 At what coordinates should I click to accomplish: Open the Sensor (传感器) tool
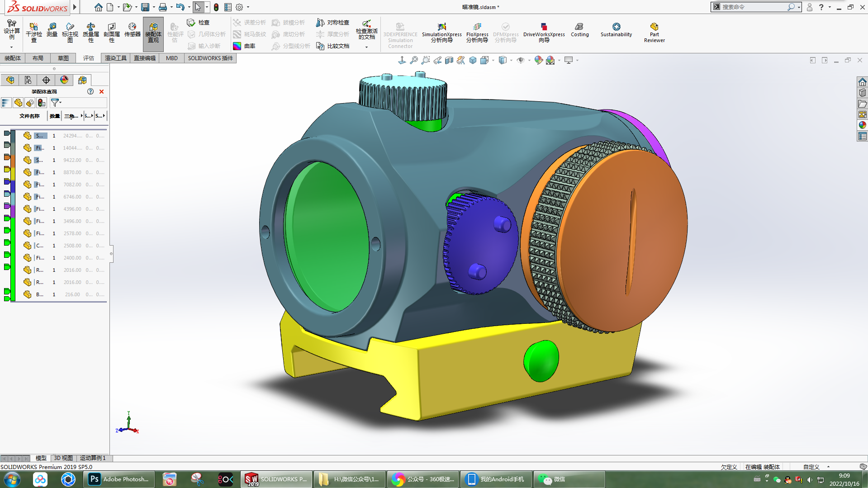132,30
